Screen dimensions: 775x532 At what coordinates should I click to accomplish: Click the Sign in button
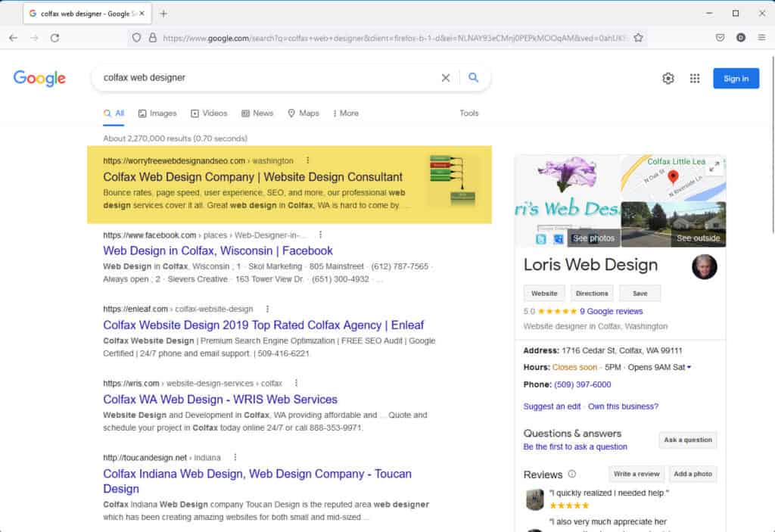736,78
